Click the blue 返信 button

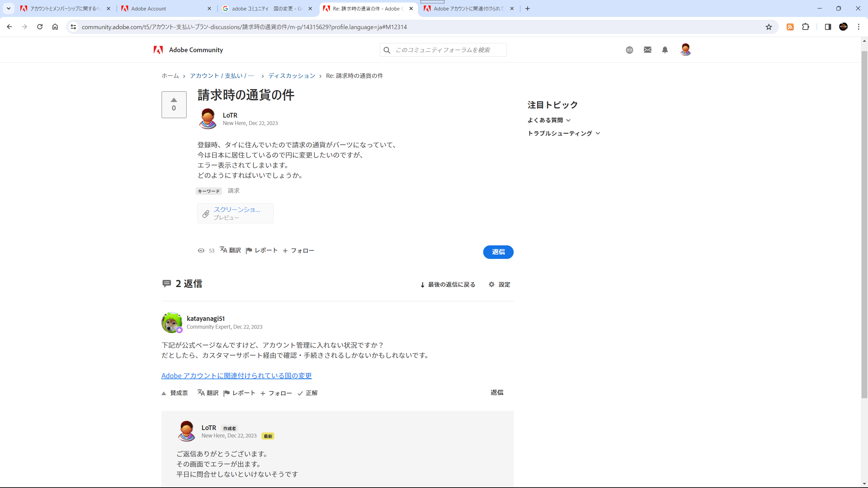pos(498,252)
